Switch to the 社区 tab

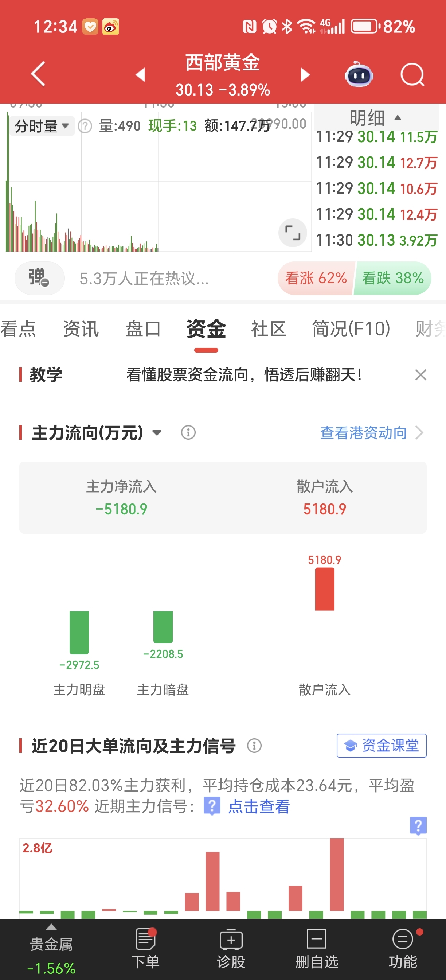coord(269,329)
